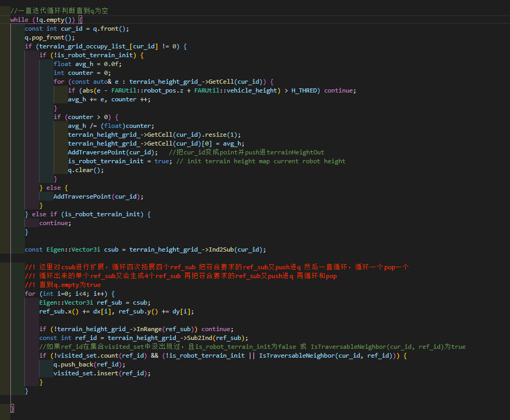
Task: Click 'AddTraversePoint(cur_id);' in else branch
Action: [98, 196]
